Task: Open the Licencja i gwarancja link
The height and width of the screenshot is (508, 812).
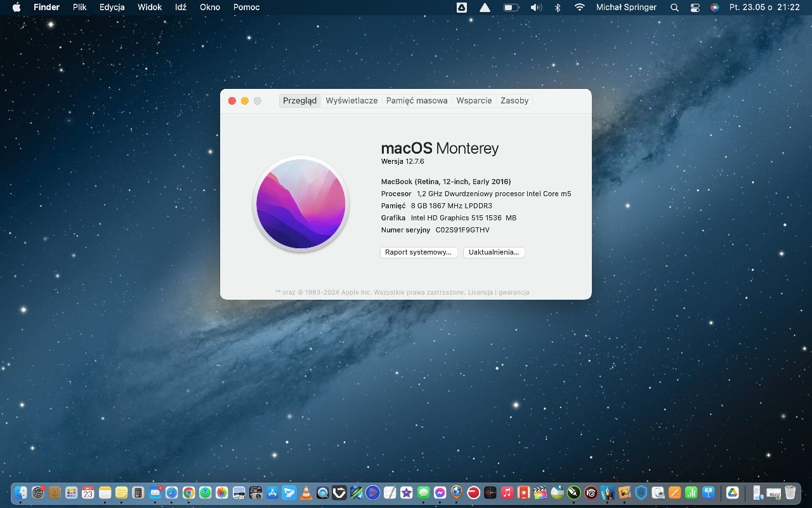Action: point(499,293)
